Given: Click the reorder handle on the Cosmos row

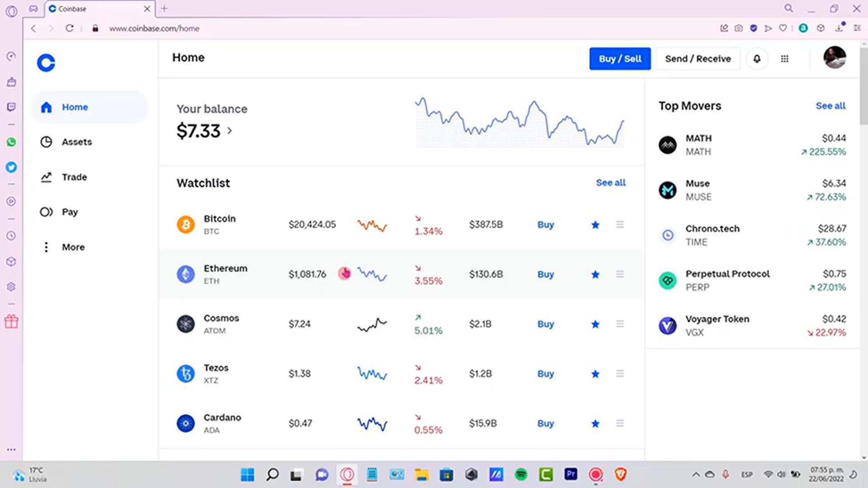Looking at the screenshot, I should click(620, 324).
